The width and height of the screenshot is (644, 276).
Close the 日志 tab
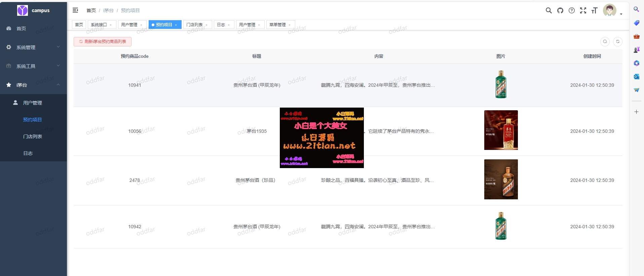[x=229, y=25]
